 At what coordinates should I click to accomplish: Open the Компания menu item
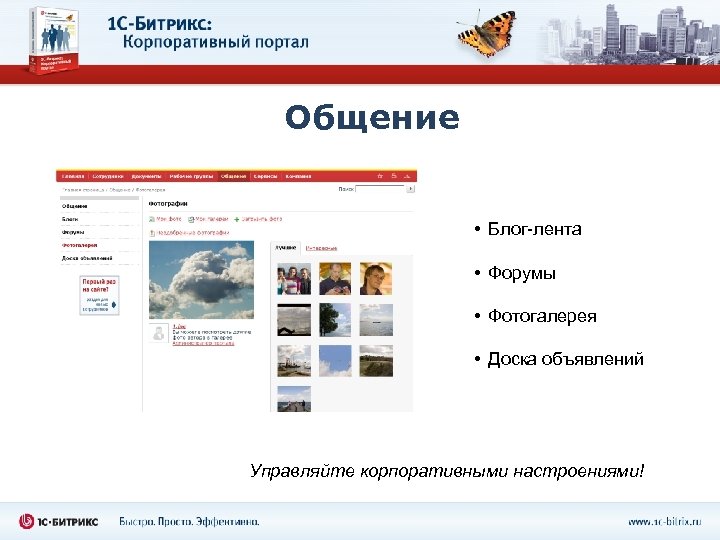tap(298, 176)
